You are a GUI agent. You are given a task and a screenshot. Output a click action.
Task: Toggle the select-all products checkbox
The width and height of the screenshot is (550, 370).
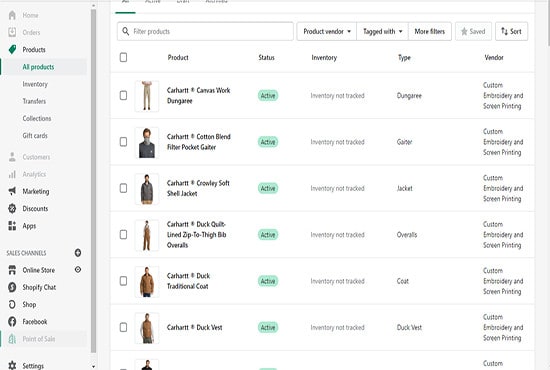[x=123, y=57]
